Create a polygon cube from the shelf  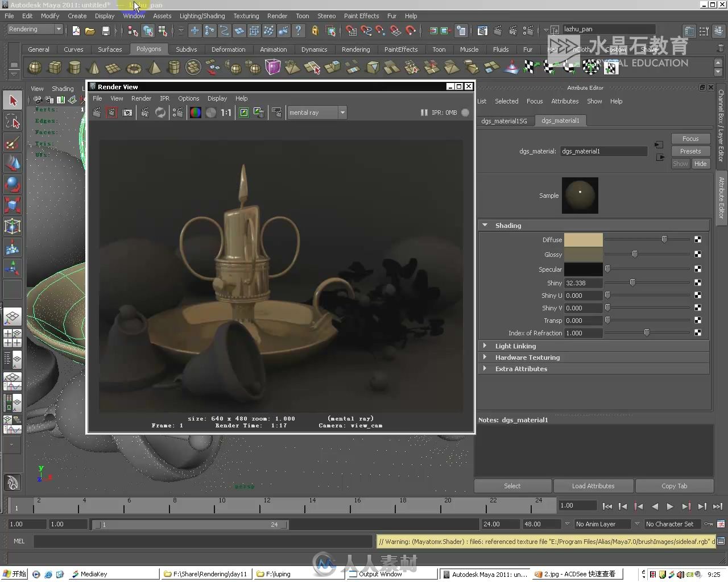(55, 68)
